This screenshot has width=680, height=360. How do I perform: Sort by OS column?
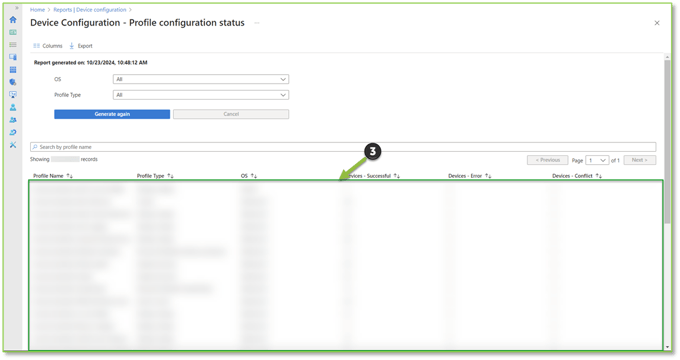[249, 176]
